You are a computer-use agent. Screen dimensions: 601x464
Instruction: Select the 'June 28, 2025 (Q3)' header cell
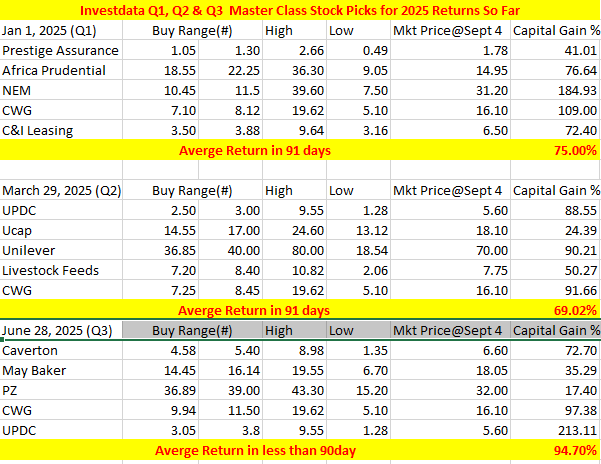[x=61, y=330]
